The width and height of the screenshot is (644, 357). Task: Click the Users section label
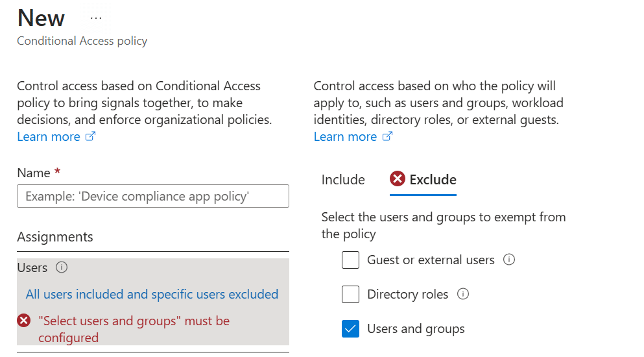click(x=32, y=267)
